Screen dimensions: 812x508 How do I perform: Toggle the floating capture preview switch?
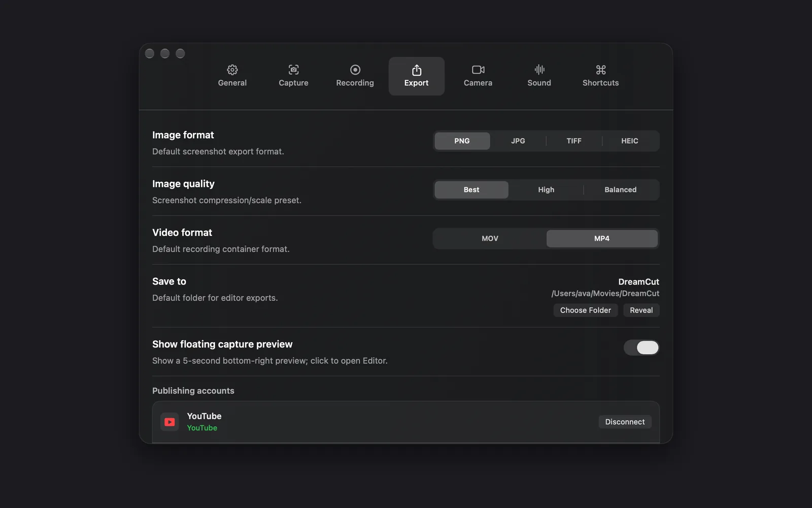click(641, 347)
